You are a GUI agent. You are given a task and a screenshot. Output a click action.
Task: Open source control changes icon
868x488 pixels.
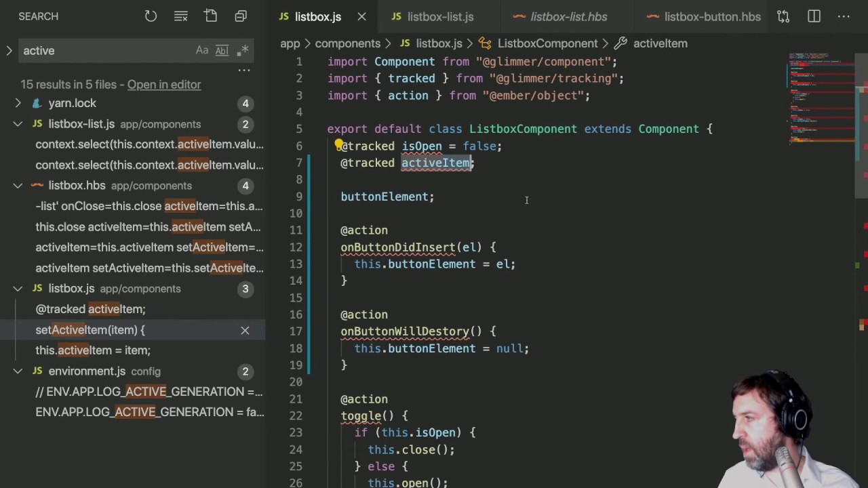783,16
